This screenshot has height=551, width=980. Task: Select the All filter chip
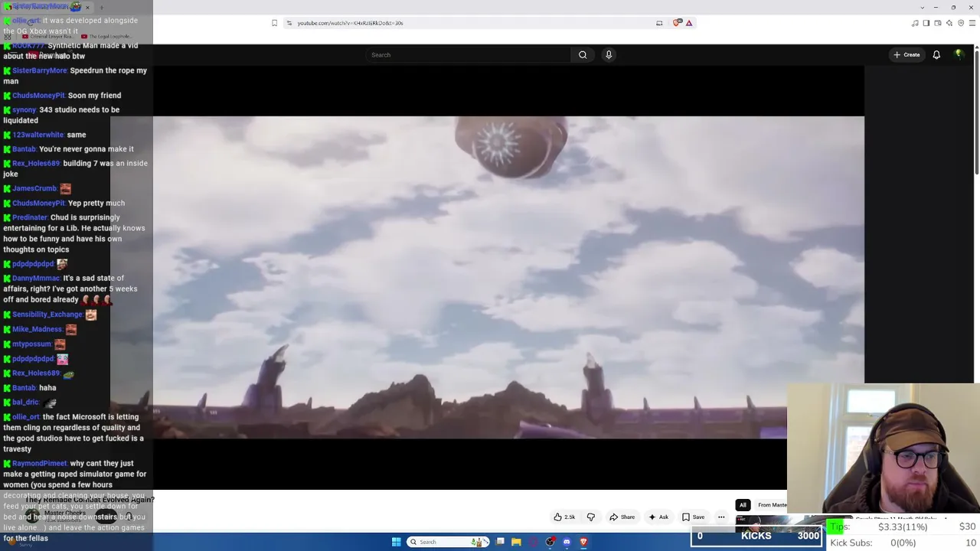(x=743, y=505)
